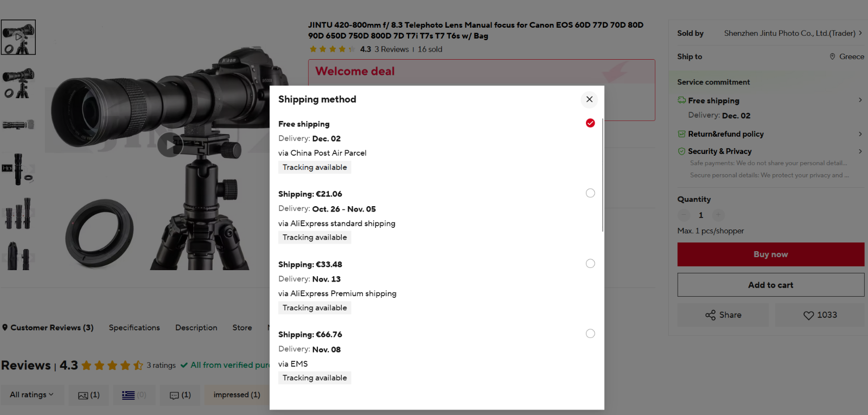Screen dimensions: 868x415
Task: Change the Ship to country Greece
Action: [x=847, y=56]
